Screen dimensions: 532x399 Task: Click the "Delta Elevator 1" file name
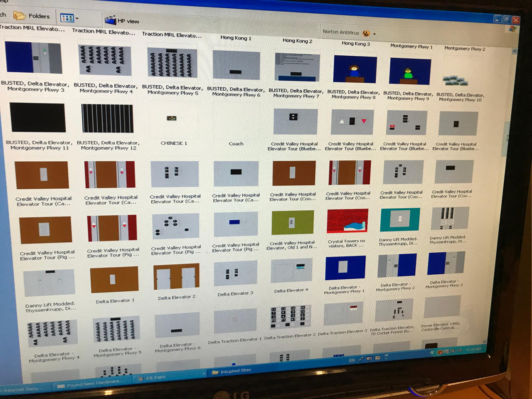point(115,301)
